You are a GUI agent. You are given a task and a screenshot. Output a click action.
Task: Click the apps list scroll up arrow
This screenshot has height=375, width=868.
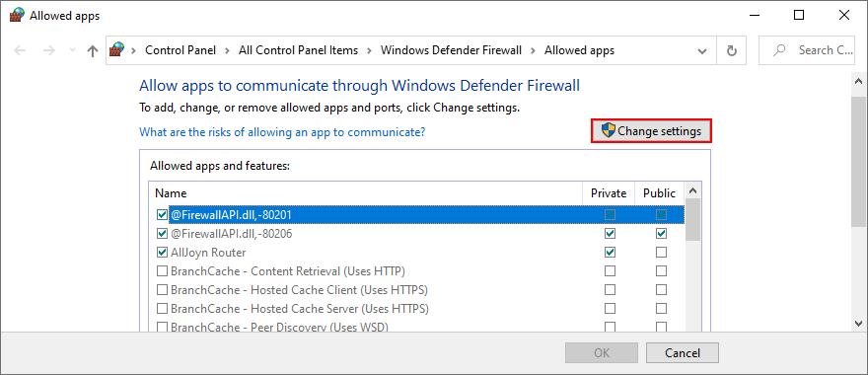(692, 190)
